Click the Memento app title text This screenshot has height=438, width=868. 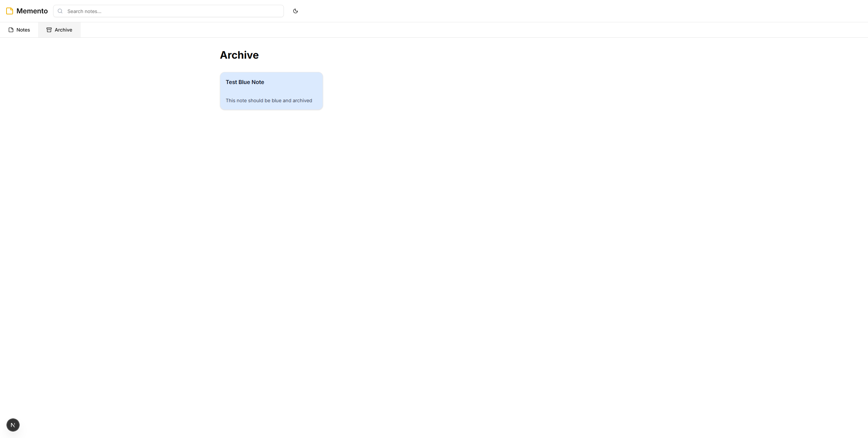click(x=32, y=11)
